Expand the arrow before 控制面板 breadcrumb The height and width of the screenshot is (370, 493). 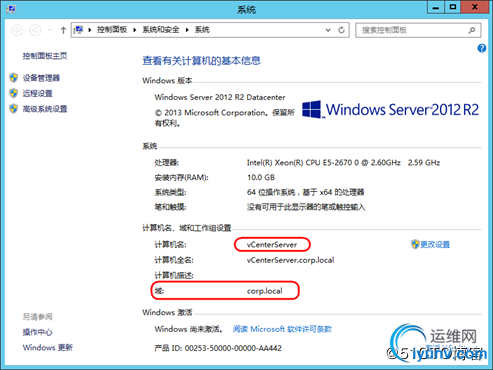[x=90, y=30]
